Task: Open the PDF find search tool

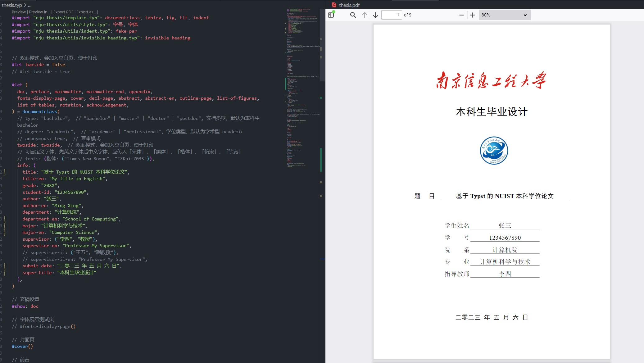Action: [x=353, y=15]
